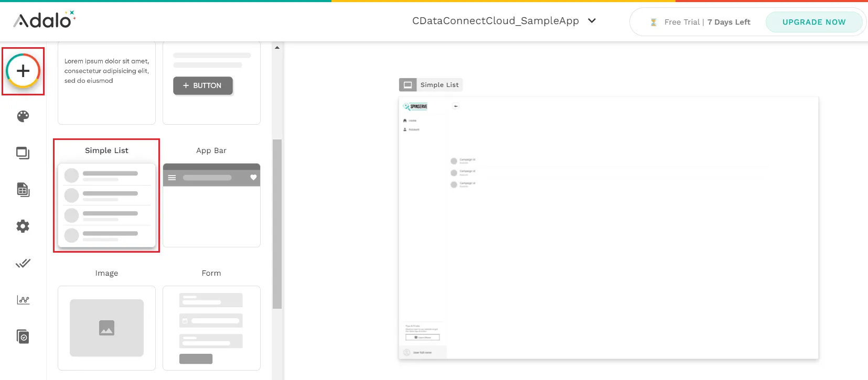Choose the Image component
Screen dimensions: 868x380
click(x=106, y=328)
